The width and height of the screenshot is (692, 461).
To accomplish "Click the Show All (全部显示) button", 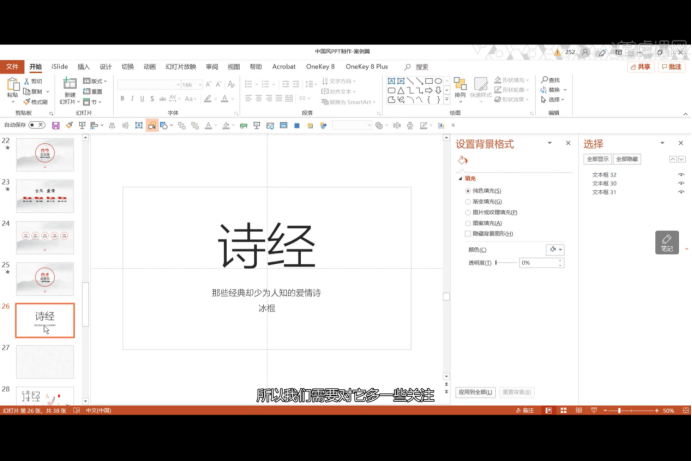I will tap(598, 159).
